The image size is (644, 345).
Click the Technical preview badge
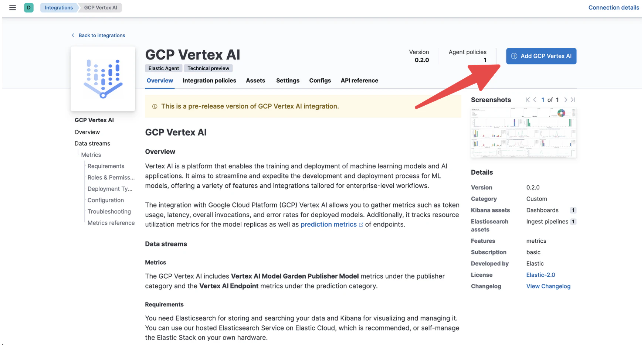coord(208,68)
